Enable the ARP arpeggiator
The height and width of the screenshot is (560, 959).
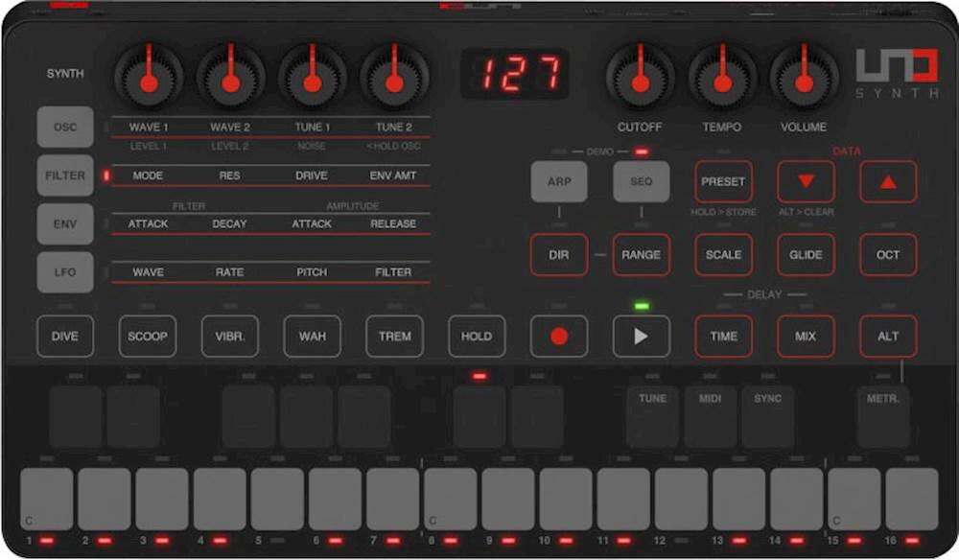point(558,181)
